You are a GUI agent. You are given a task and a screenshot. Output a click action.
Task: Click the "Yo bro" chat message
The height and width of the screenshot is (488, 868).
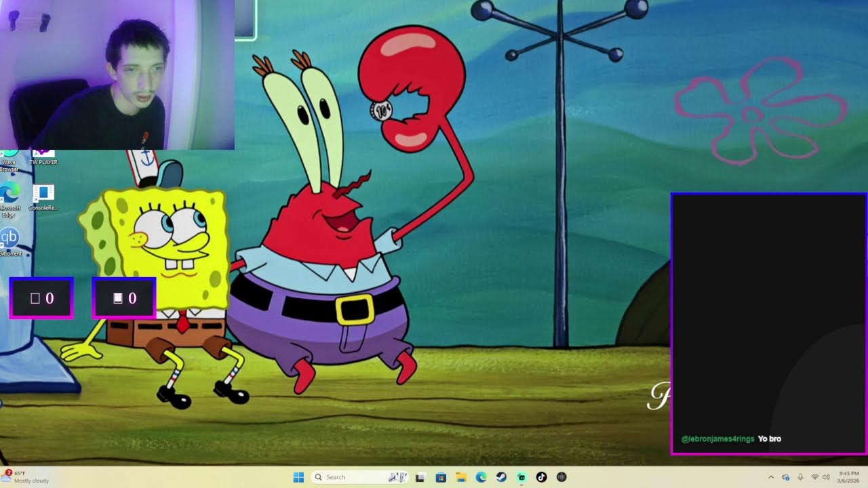(770, 439)
